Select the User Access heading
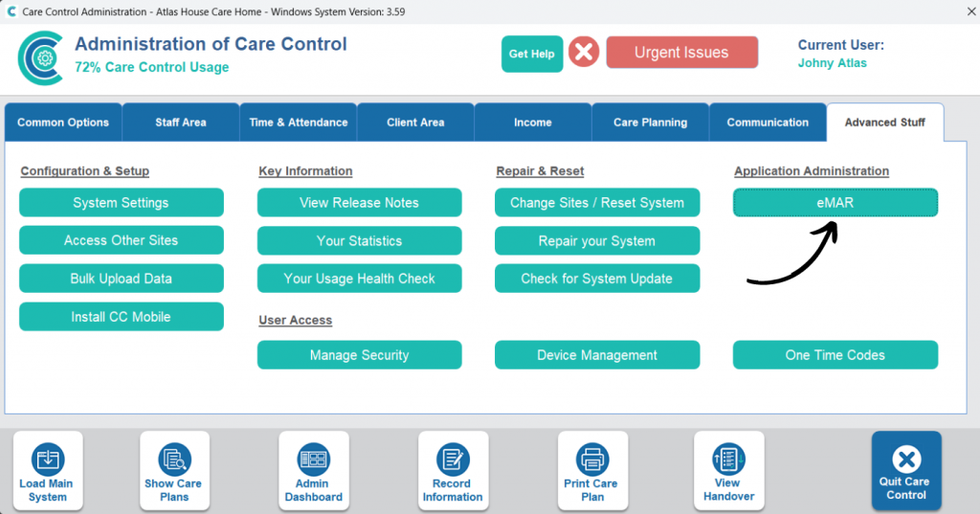This screenshot has height=514, width=980. (x=296, y=320)
